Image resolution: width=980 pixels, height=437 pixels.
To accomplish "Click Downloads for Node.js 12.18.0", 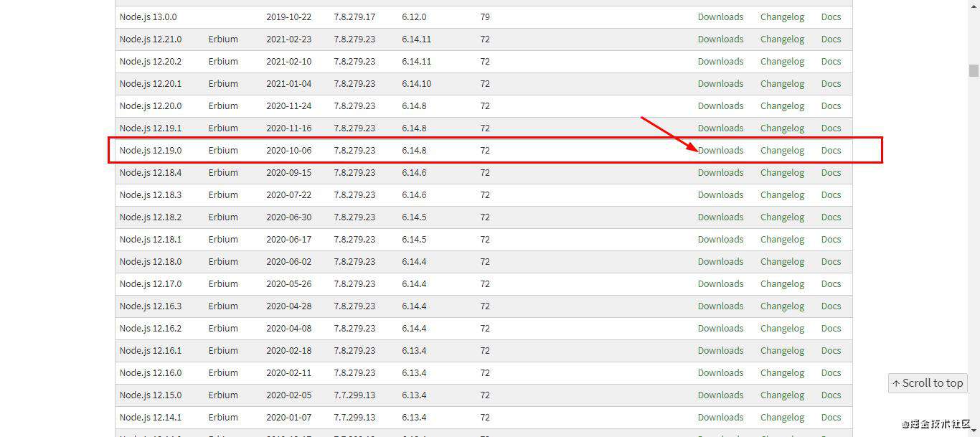I will (x=720, y=261).
